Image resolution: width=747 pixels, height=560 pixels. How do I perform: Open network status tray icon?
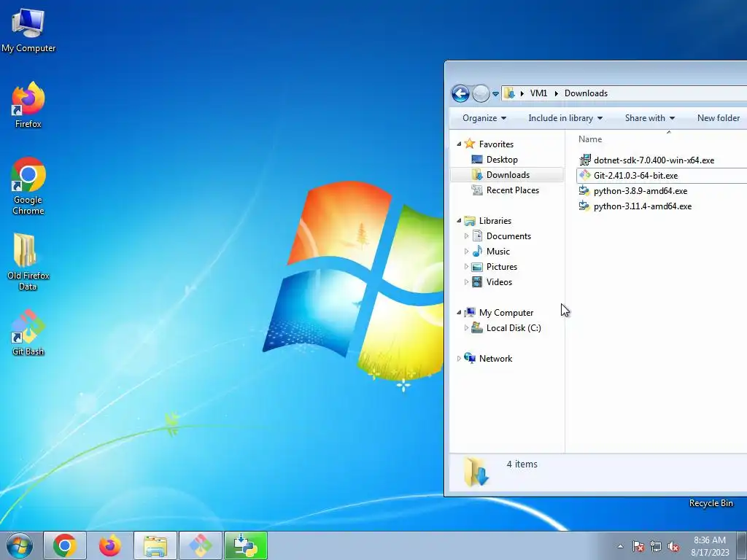656,546
